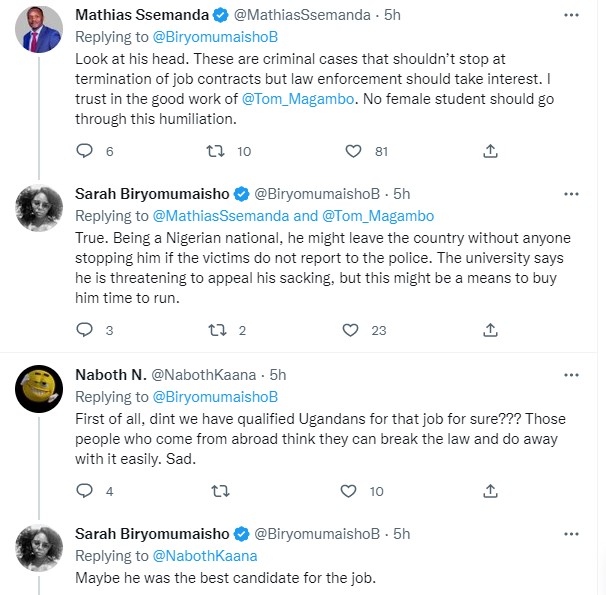Open Mathias Ssemanda's profile picture
606x595 pixels.
(x=42, y=36)
